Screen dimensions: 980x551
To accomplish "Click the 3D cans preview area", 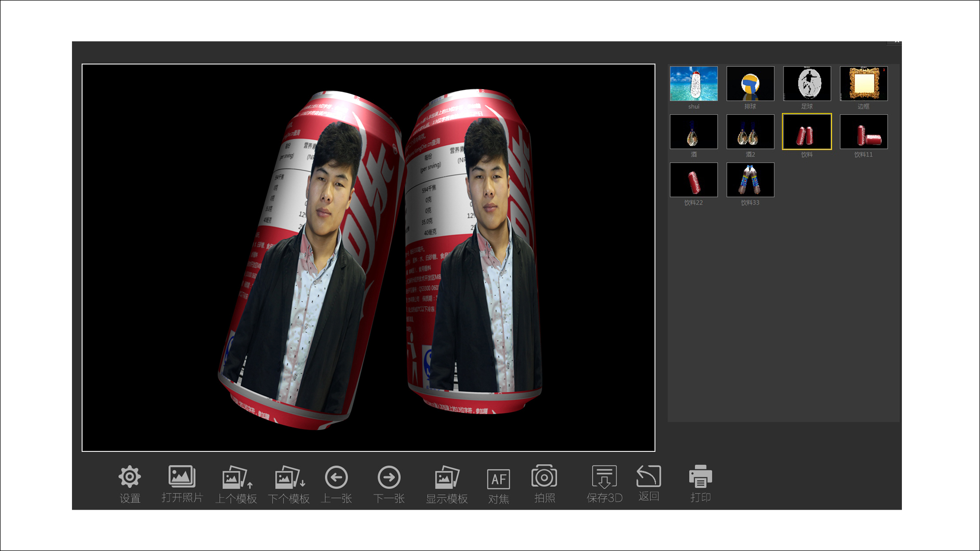I will (x=369, y=258).
